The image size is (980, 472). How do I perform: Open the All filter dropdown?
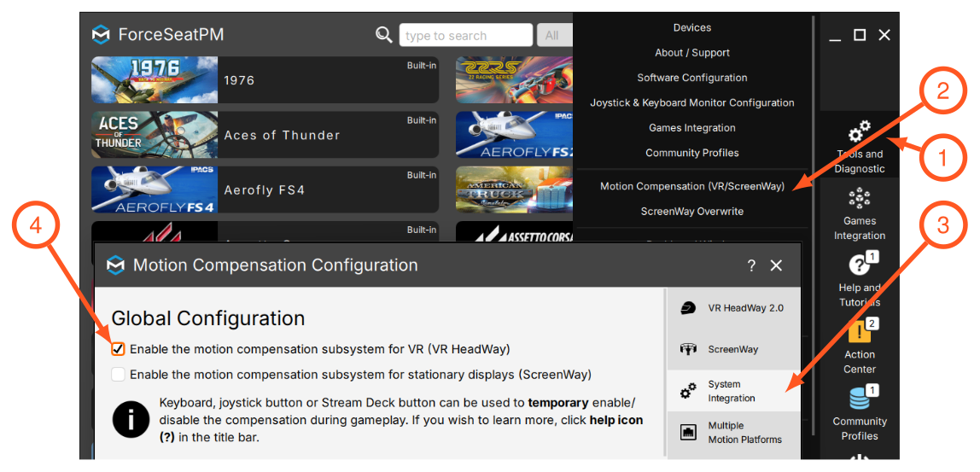point(554,35)
